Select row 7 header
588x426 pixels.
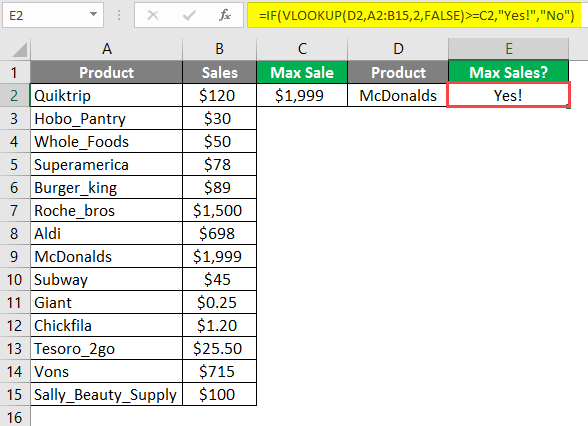tap(14, 210)
